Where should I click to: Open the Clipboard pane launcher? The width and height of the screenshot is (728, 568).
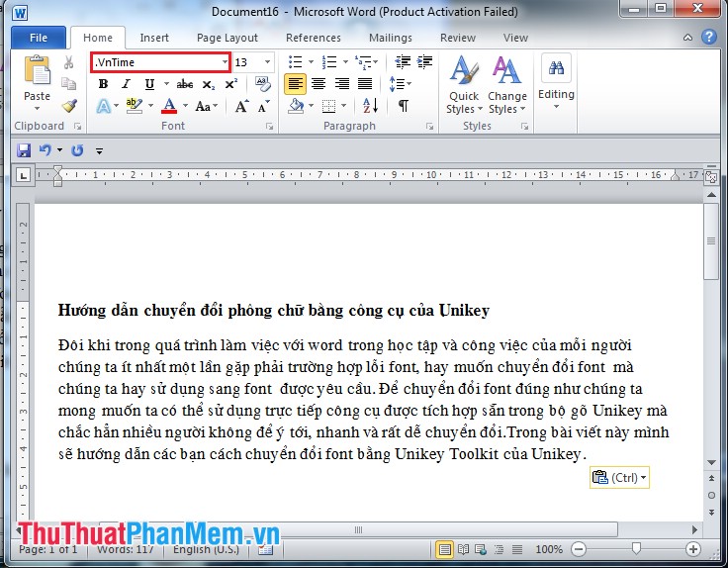77,127
